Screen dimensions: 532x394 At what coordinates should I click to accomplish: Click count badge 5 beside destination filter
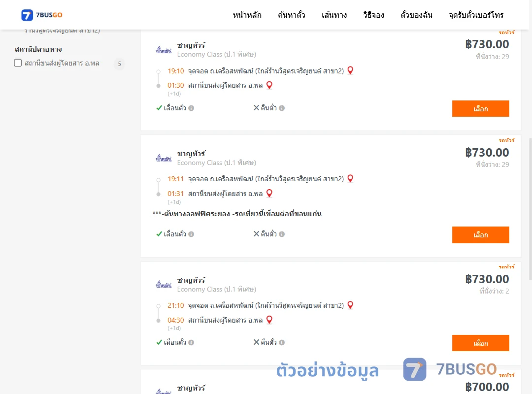tap(119, 64)
